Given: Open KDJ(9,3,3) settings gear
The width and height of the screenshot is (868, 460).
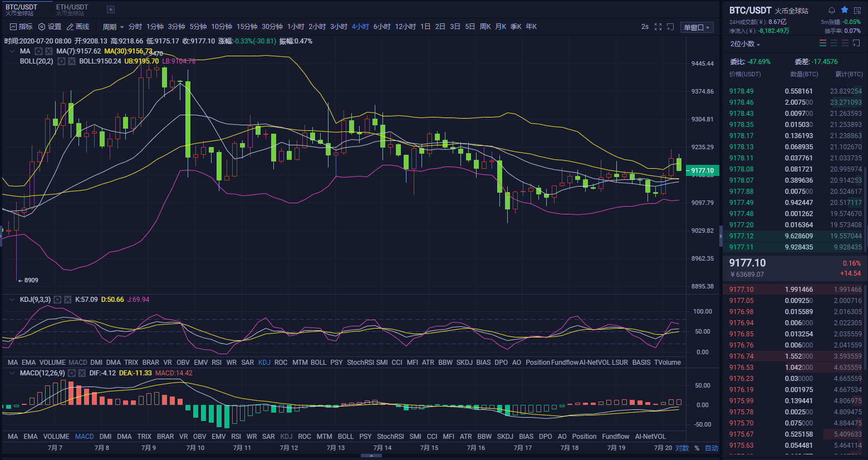Looking at the screenshot, I should (57, 300).
